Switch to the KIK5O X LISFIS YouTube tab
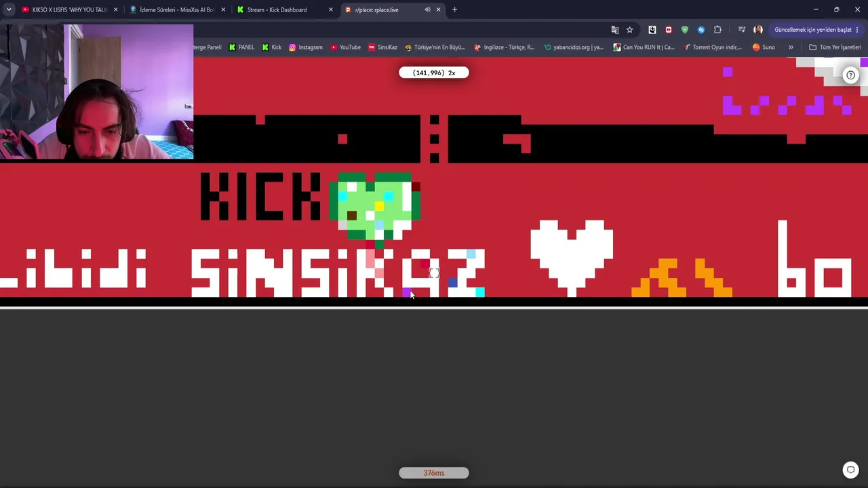 click(64, 9)
